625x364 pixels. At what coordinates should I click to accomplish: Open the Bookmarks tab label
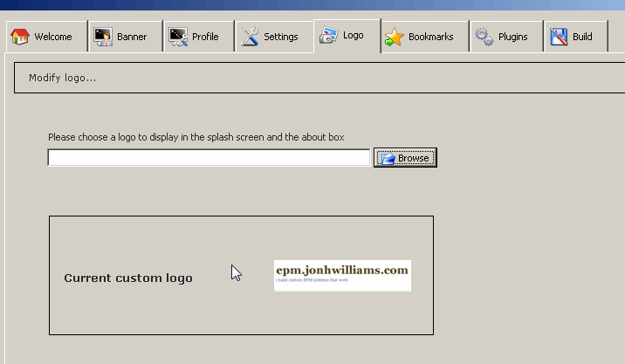point(433,38)
